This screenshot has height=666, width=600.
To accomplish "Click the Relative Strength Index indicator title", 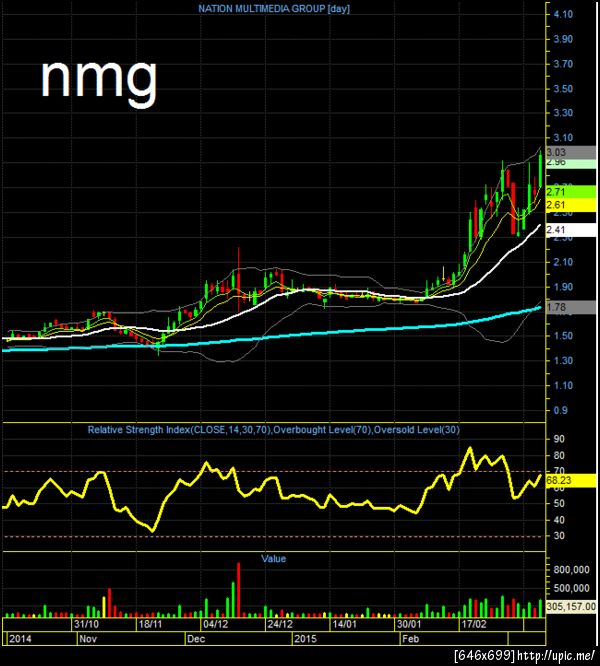I will [x=273, y=429].
